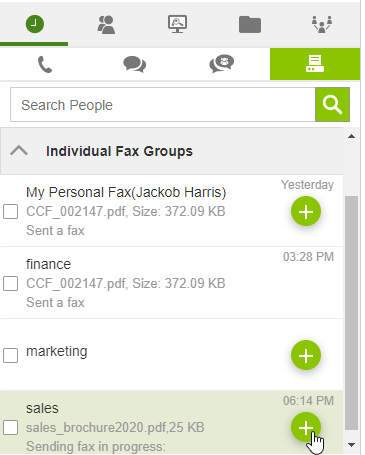
Task: Click the green search magnifier button
Action: point(332,105)
